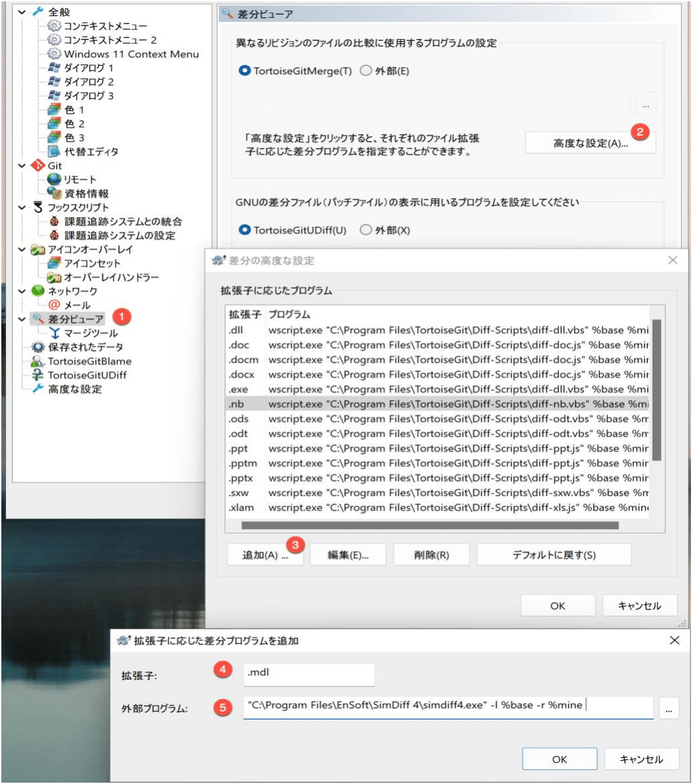Click the Windows 11 Context Menu gear icon
The height and width of the screenshot is (784, 693).
click(54, 54)
